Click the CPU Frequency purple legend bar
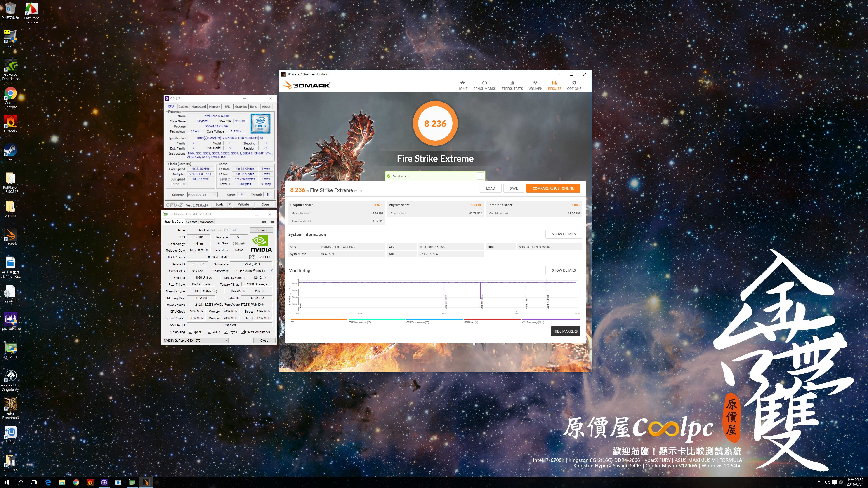The image size is (868, 488). click(551, 319)
